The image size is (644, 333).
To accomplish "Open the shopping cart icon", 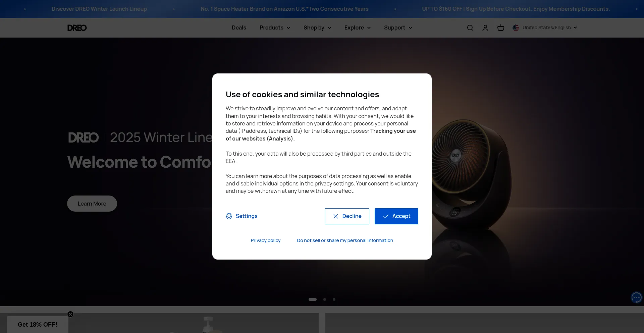I will coord(500,28).
